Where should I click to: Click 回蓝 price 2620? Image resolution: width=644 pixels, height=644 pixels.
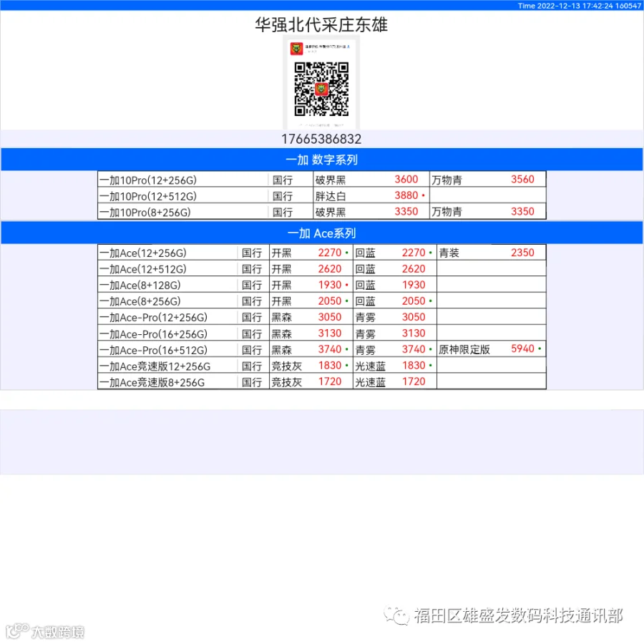(414, 268)
